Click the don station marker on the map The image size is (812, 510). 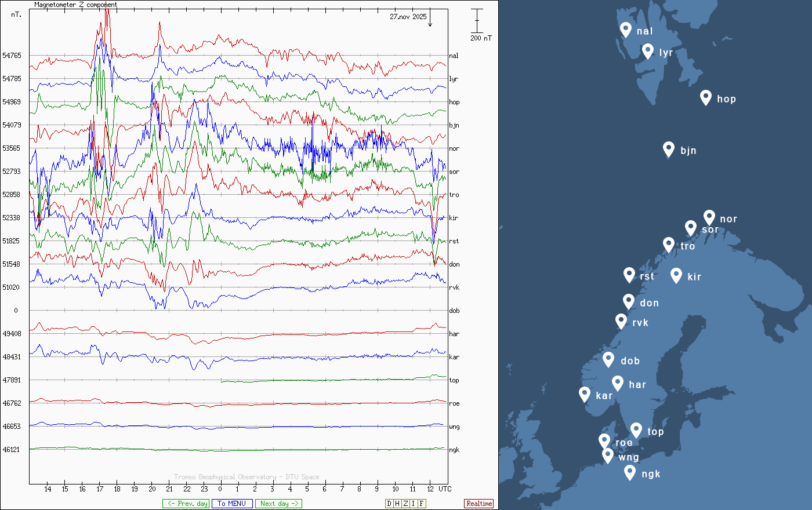pos(629,301)
